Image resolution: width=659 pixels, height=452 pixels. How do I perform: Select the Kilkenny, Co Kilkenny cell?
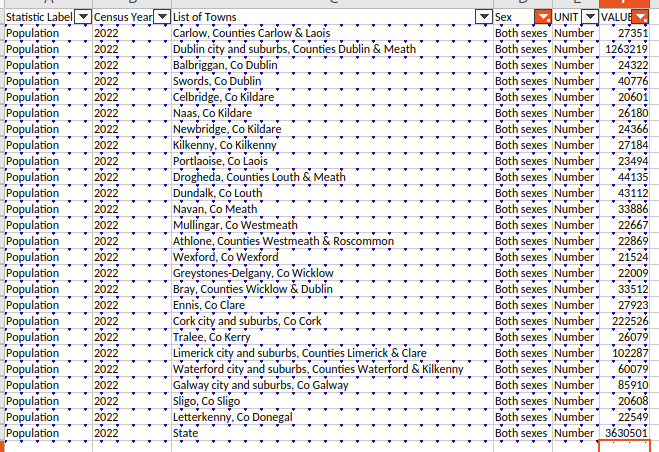(224, 145)
